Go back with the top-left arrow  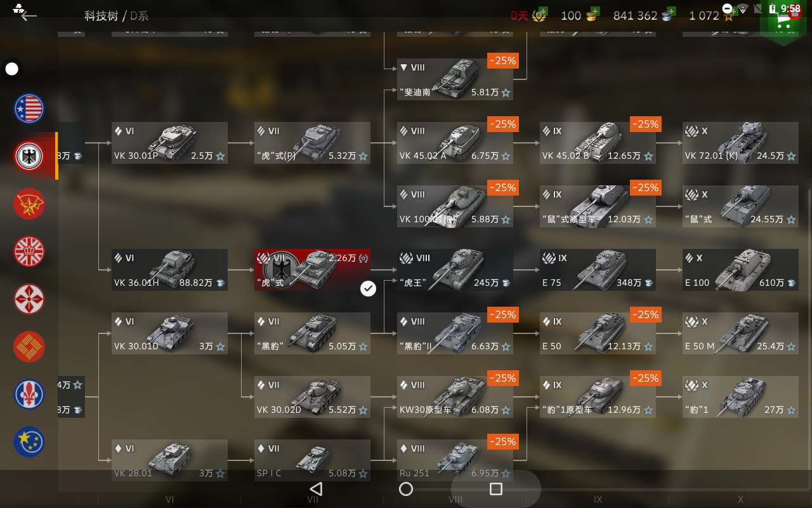click(28, 16)
